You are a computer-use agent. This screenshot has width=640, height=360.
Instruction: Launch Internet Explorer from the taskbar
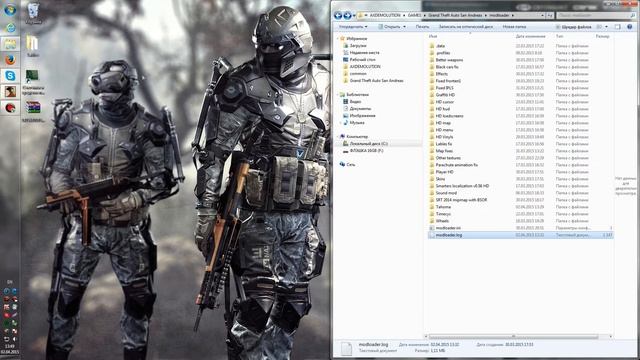(10, 27)
